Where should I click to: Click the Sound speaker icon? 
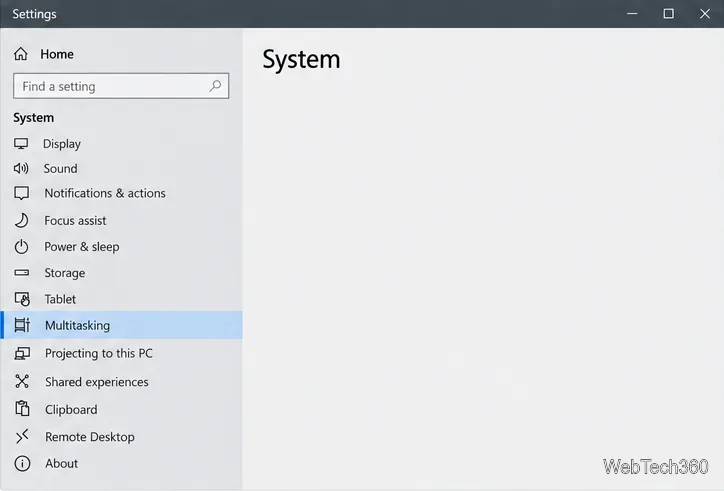[21, 169]
